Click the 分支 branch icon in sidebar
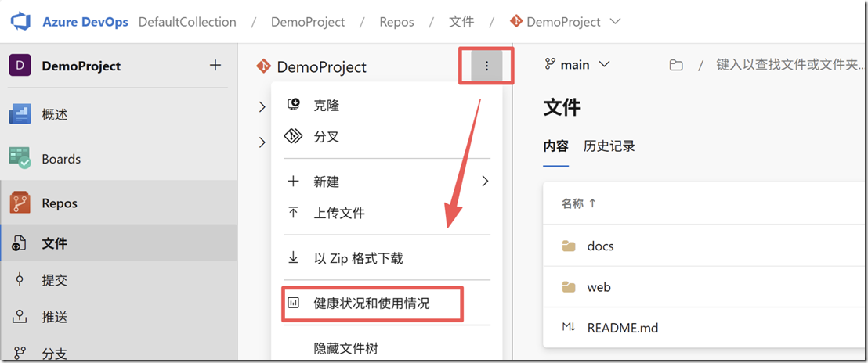868x363 pixels. pyautogui.click(x=20, y=353)
